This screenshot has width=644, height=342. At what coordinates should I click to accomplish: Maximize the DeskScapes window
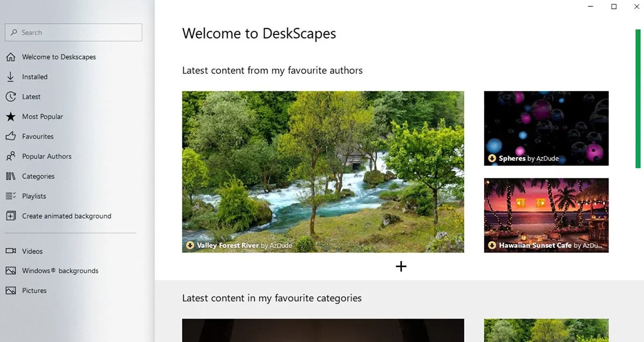pos(614,6)
